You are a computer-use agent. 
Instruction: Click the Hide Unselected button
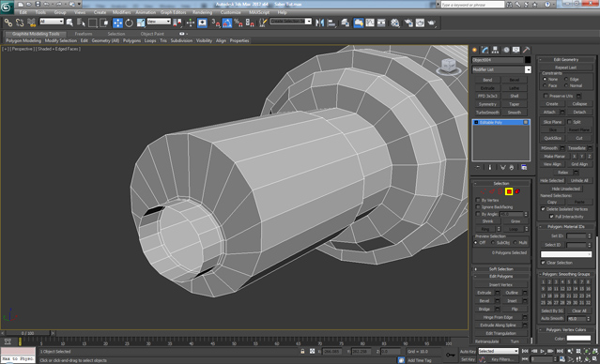566,189
